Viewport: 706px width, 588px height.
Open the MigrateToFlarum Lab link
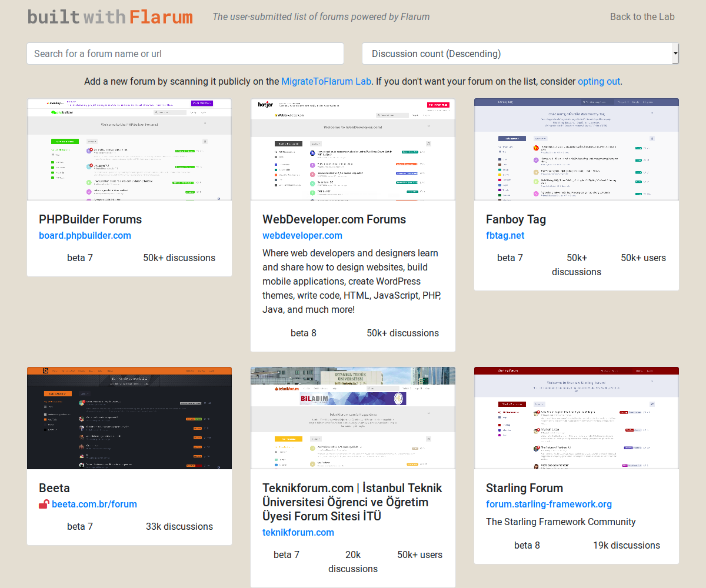tap(325, 81)
